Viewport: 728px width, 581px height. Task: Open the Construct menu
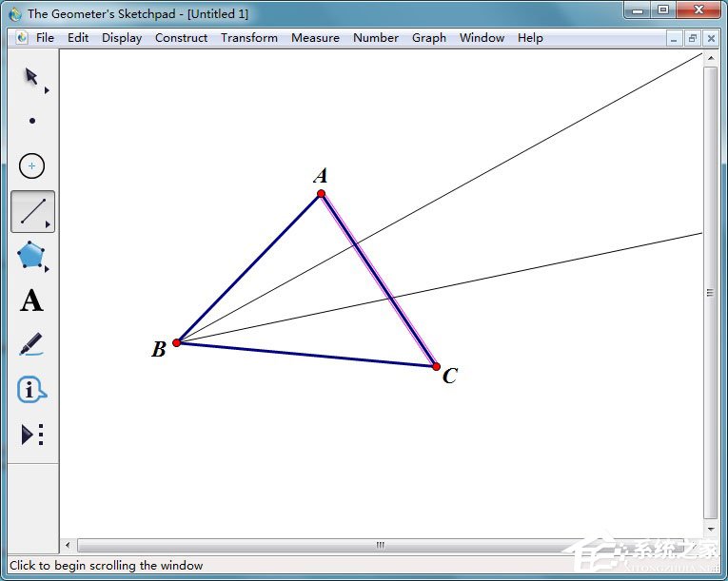(x=181, y=38)
